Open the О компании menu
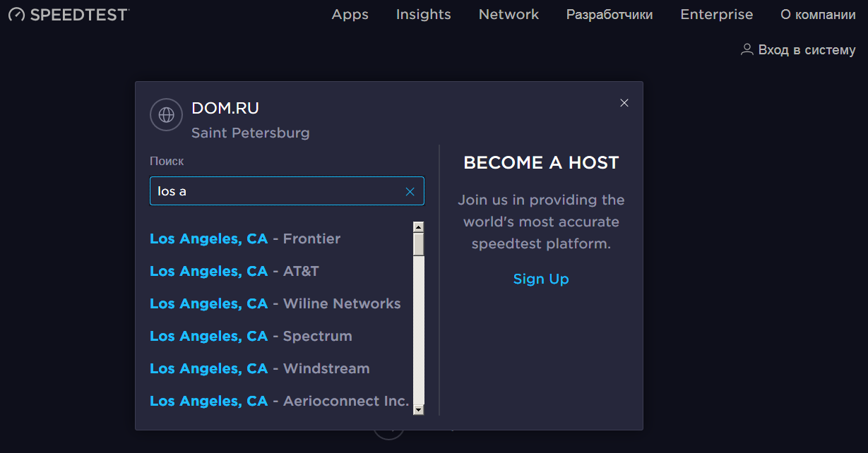868x453 pixels. [818, 14]
